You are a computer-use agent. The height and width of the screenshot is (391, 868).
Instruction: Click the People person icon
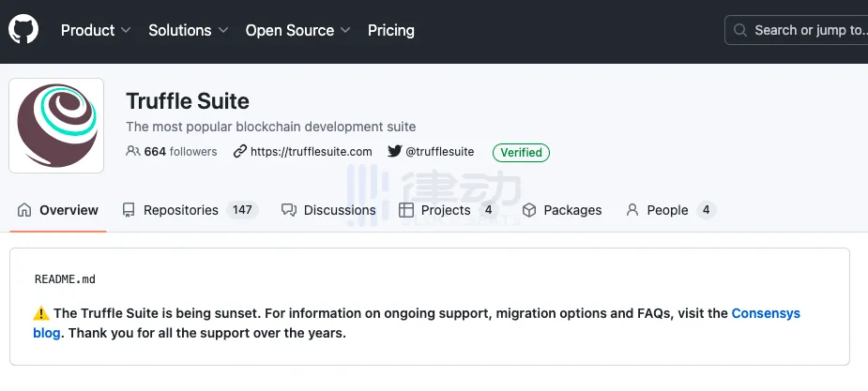click(632, 210)
